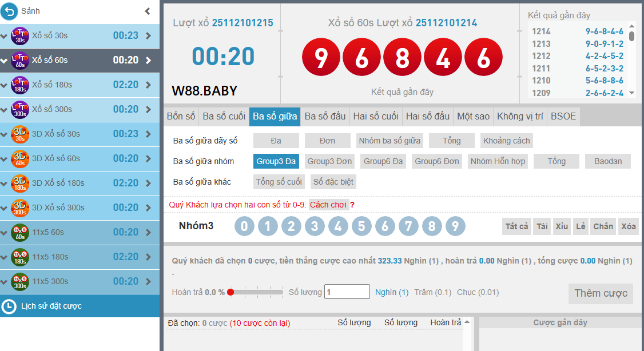The height and width of the screenshot is (351, 644).
Task: Choose the Trăm (0.1) unit option
Action: point(433,292)
